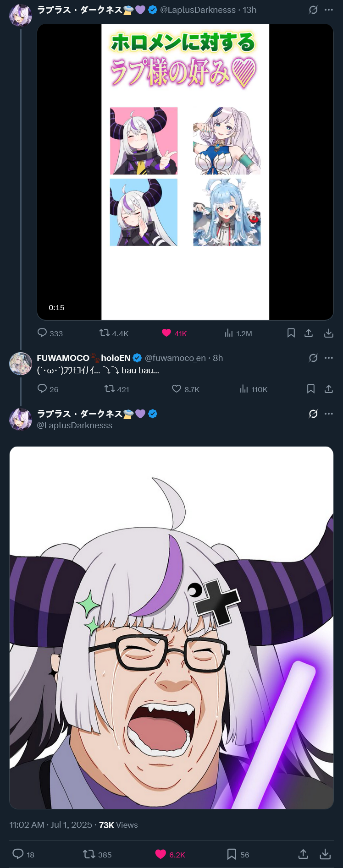343x868 pixels.
Task: Open more options menu on the top tweet
Action: tap(328, 10)
